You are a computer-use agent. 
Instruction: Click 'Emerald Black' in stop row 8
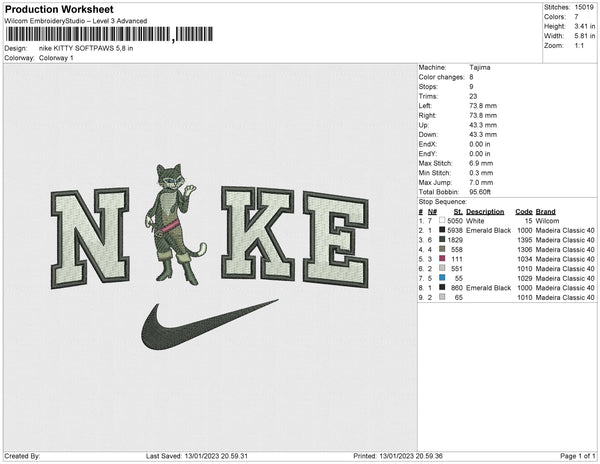(x=489, y=288)
